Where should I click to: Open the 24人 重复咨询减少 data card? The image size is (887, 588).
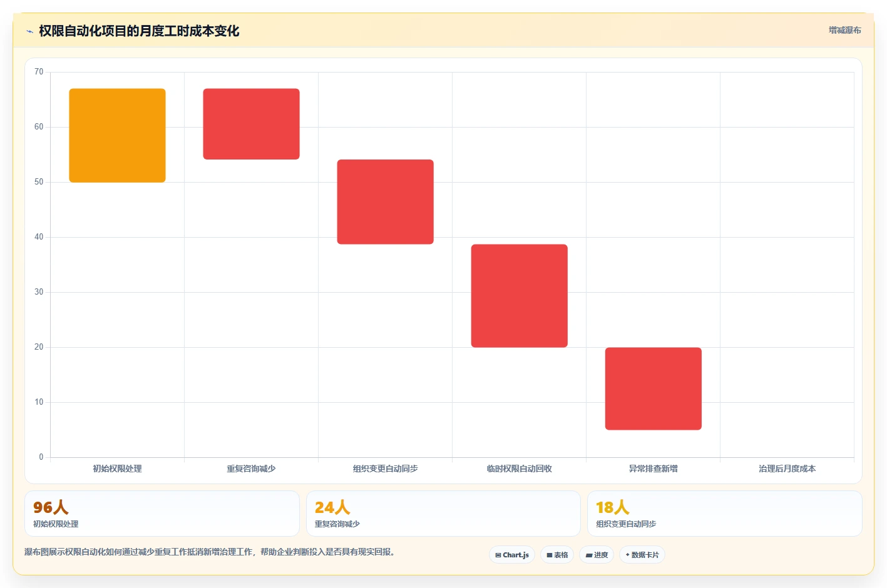point(443,514)
